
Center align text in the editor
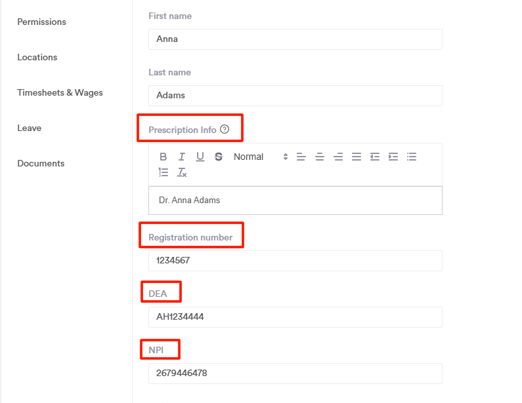[320, 157]
